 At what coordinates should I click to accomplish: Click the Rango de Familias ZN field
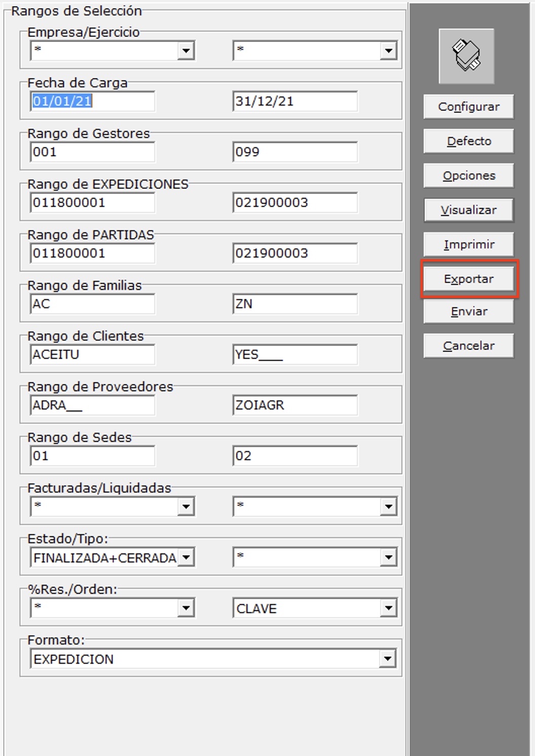pyautogui.click(x=295, y=304)
